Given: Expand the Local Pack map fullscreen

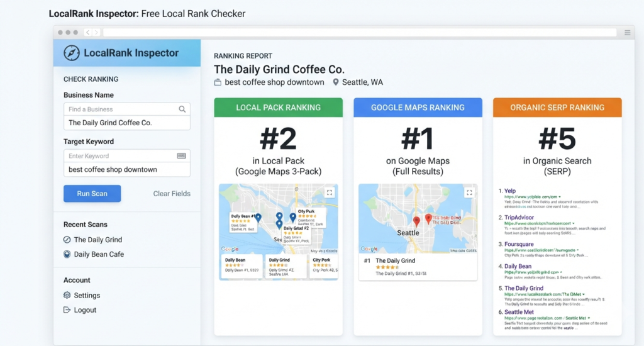Looking at the screenshot, I should [330, 193].
